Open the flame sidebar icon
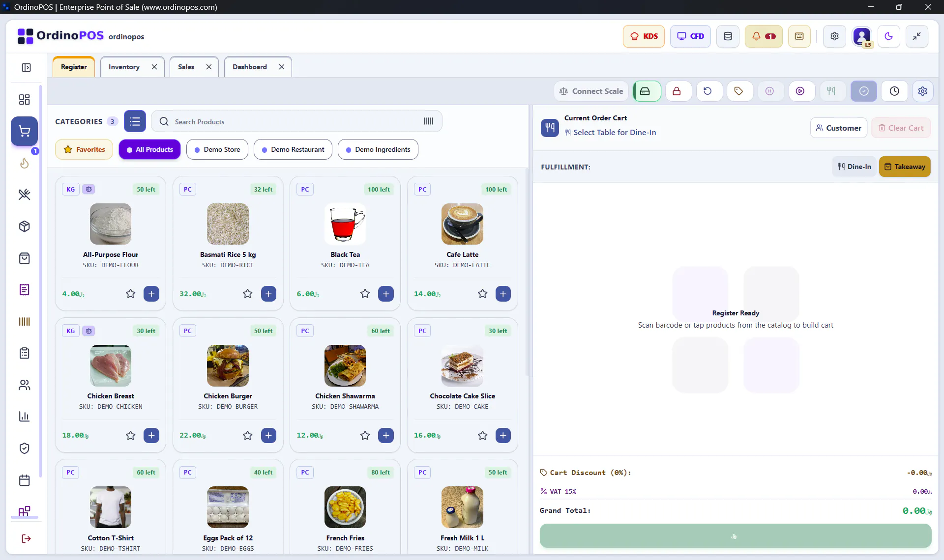 (x=25, y=163)
